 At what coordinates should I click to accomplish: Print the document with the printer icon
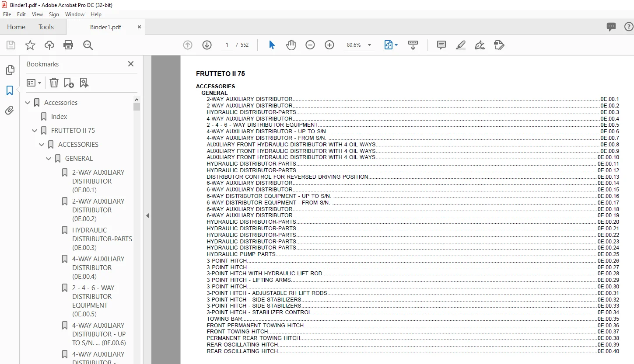tap(68, 45)
